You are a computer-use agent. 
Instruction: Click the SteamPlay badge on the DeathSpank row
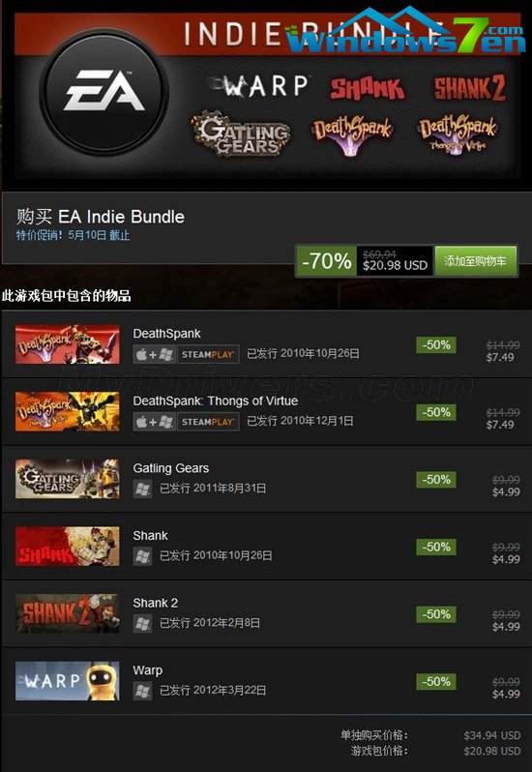208,354
